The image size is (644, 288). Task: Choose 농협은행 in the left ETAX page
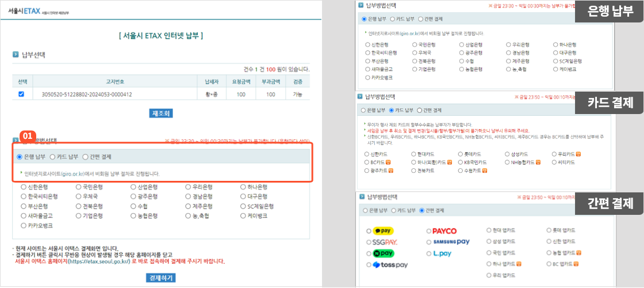(133, 215)
